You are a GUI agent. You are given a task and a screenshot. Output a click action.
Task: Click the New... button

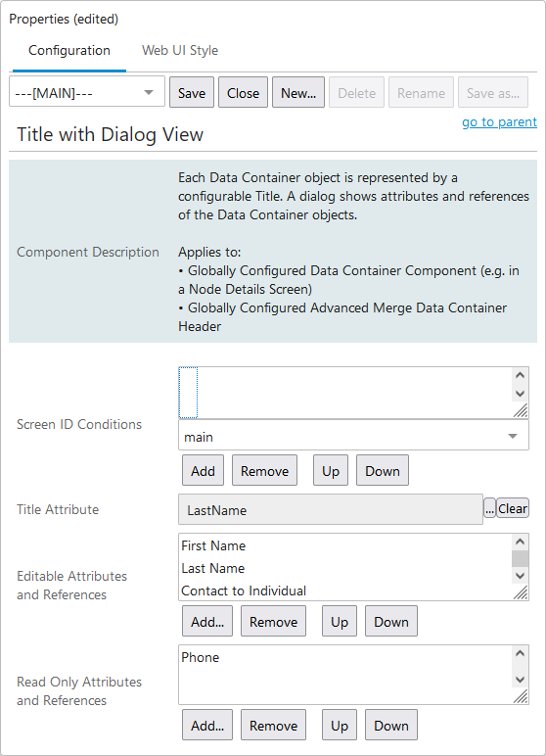pyautogui.click(x=298, y=93)
